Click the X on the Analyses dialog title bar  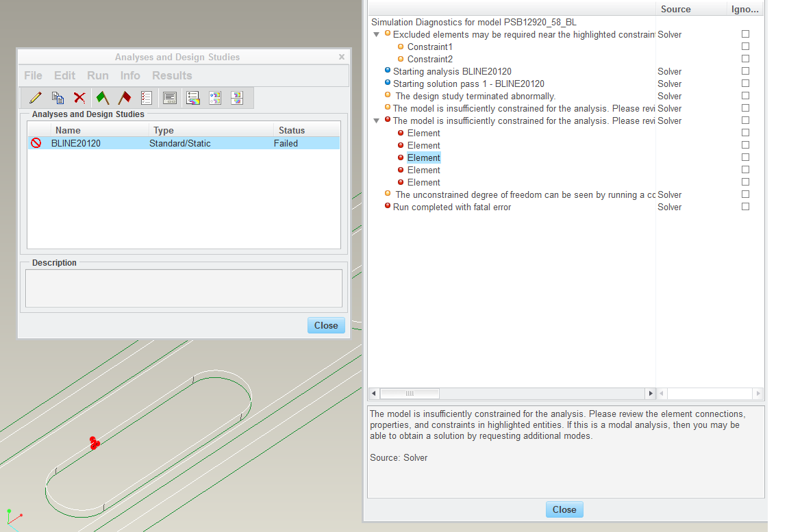pyautogui.click(x=342, y=57)
